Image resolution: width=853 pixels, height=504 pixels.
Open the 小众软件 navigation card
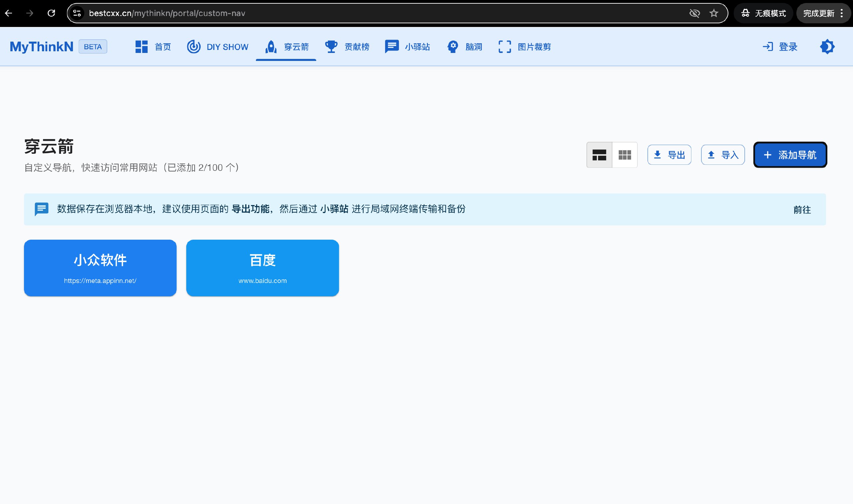pyautogui.click(x=100, y=268)
